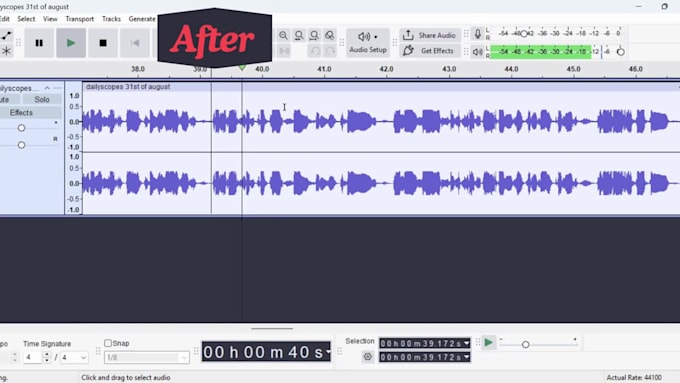The width and height of the screenshot is (680, 383).
Task: Click the Silence audio selection icon
Action: coord(284,51)
